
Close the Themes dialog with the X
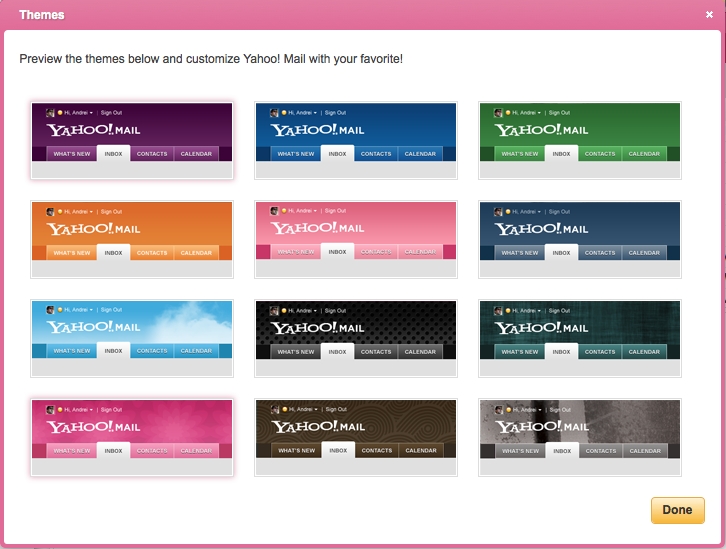coord(709,15)
